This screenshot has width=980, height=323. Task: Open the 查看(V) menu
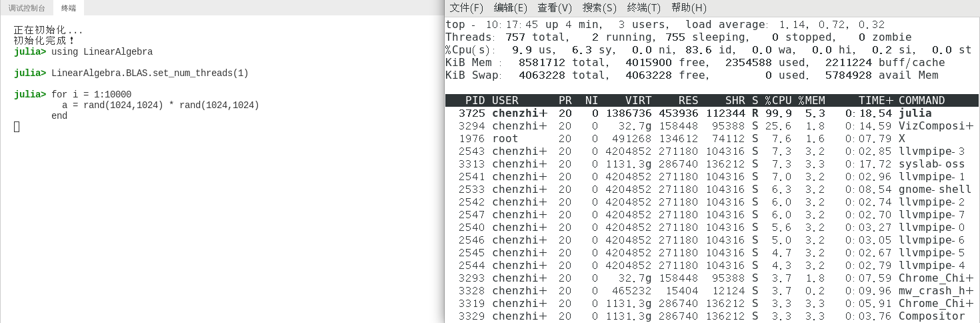555,8
